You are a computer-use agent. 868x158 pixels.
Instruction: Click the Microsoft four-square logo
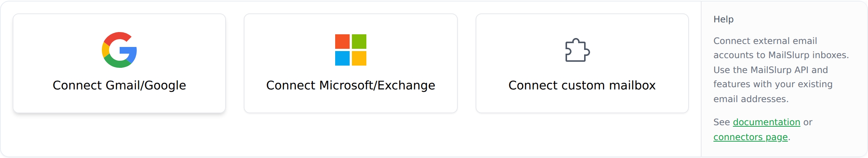coord(350,50)
